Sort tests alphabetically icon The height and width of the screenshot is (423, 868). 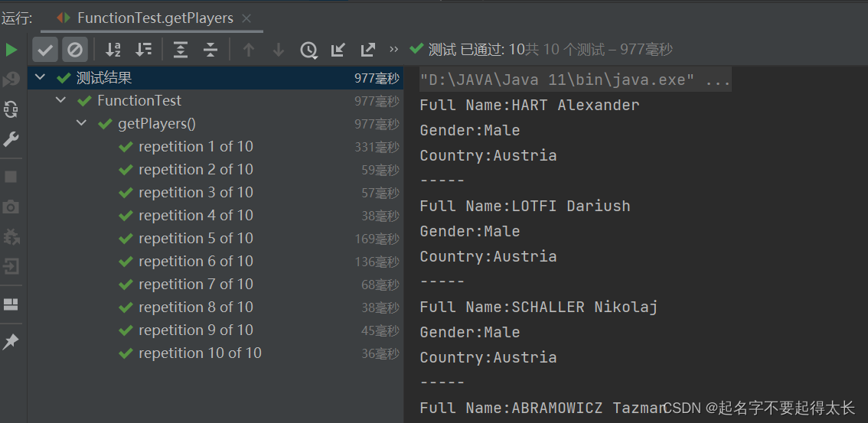pos(113,50)
